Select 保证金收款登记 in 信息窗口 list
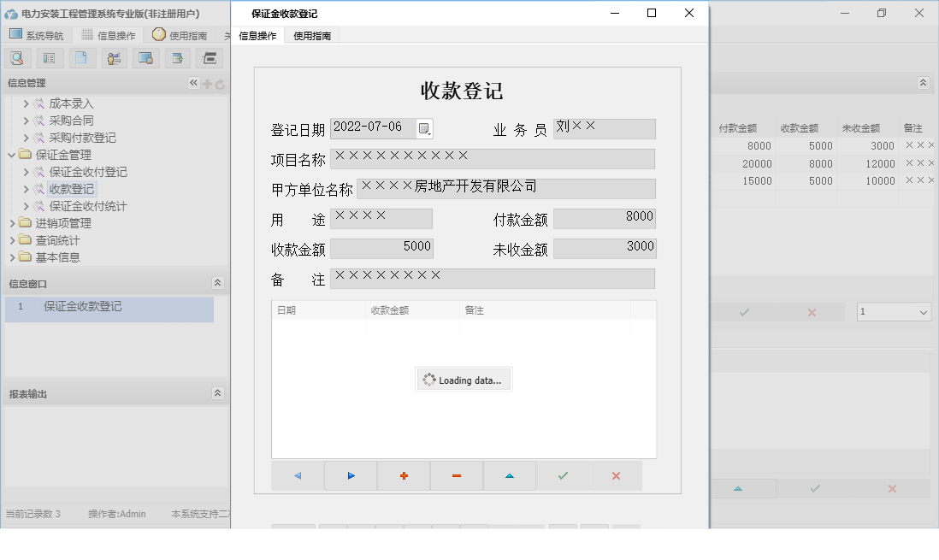The image size is (939, 560). 82,306
